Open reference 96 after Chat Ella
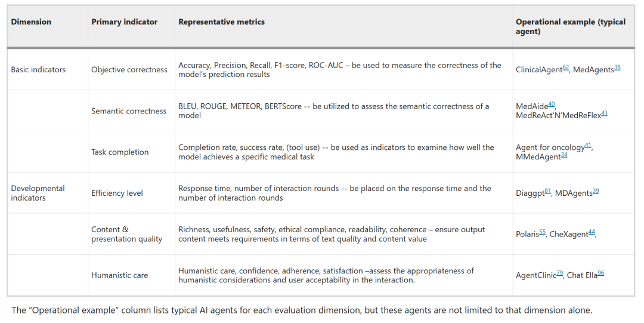Screen dimensions: 644x323 (x=601, y=273)
